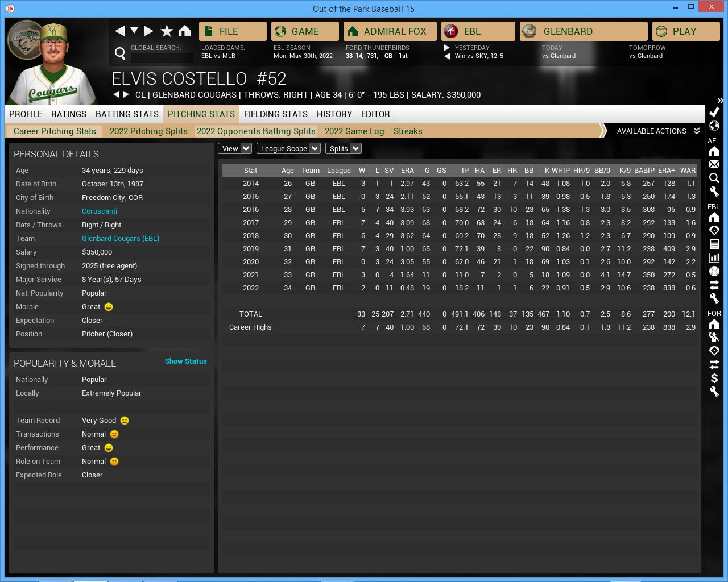Open the PLAY menu
The width and height of the screenshot is (728, 582).
click(686, 31)
